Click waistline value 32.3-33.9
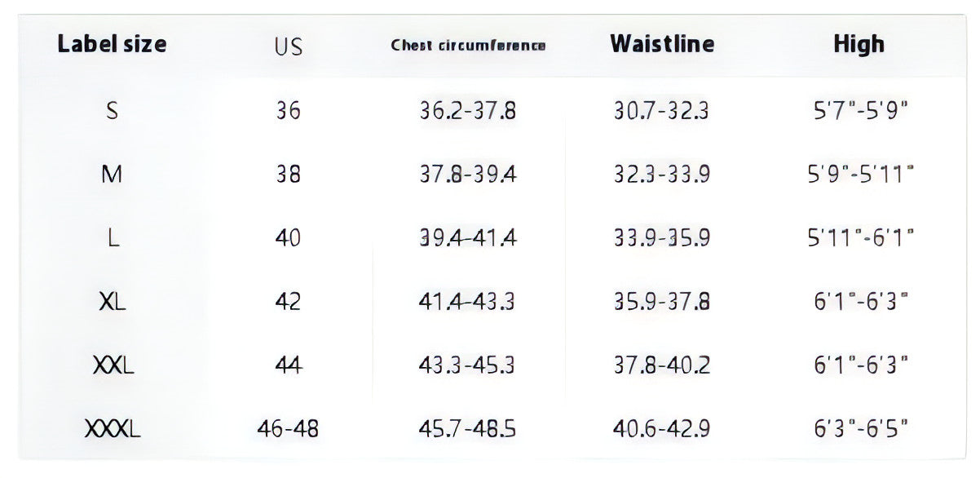 tap(662, 174)
